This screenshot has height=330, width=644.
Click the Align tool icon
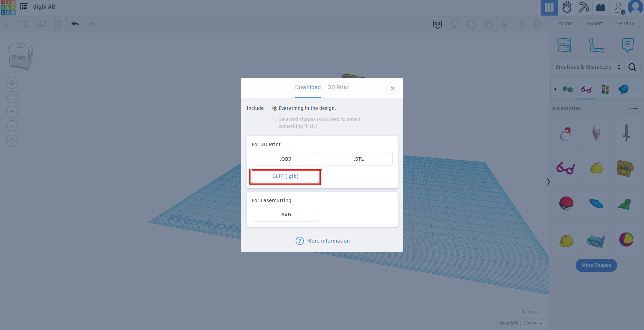[x=505, y=24]
